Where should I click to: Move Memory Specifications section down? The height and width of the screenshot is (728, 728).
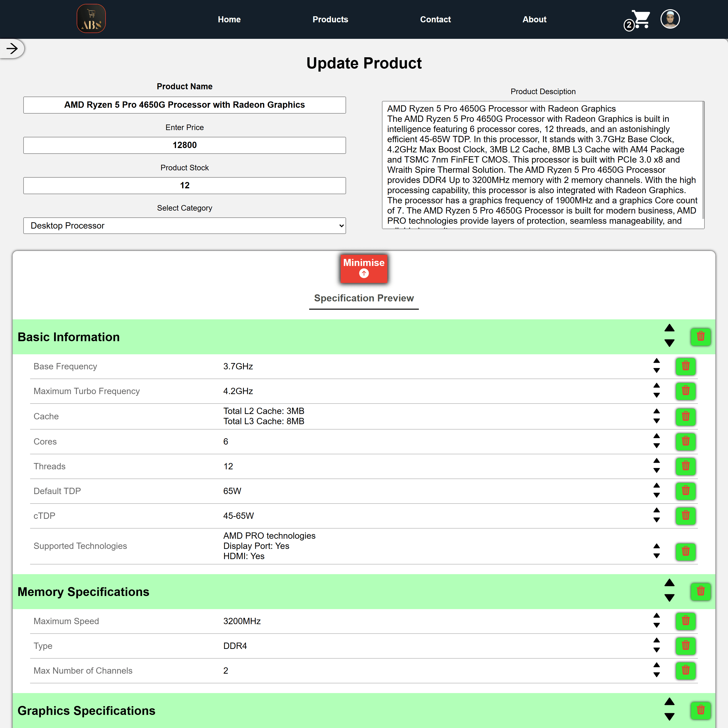[x=669, y=598]
